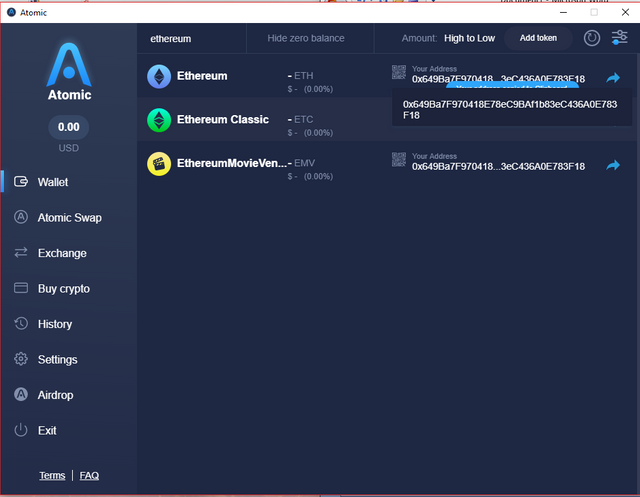Screen dimensions: 640x497
Task: Toggle Hide zero balance
Action: [306, 38]
